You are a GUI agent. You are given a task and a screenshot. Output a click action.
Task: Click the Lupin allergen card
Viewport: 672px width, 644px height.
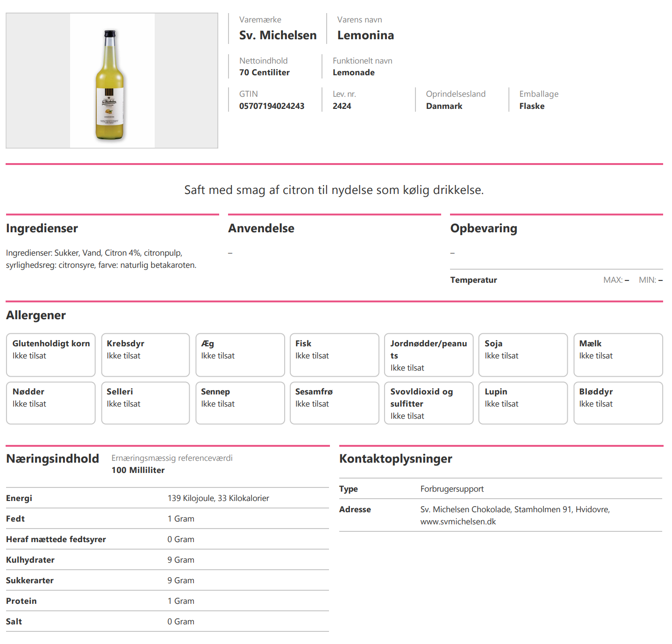click(523, 402)
